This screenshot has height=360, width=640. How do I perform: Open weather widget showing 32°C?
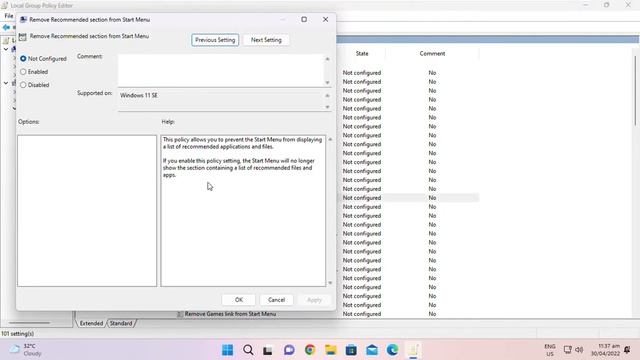point(26,350)
